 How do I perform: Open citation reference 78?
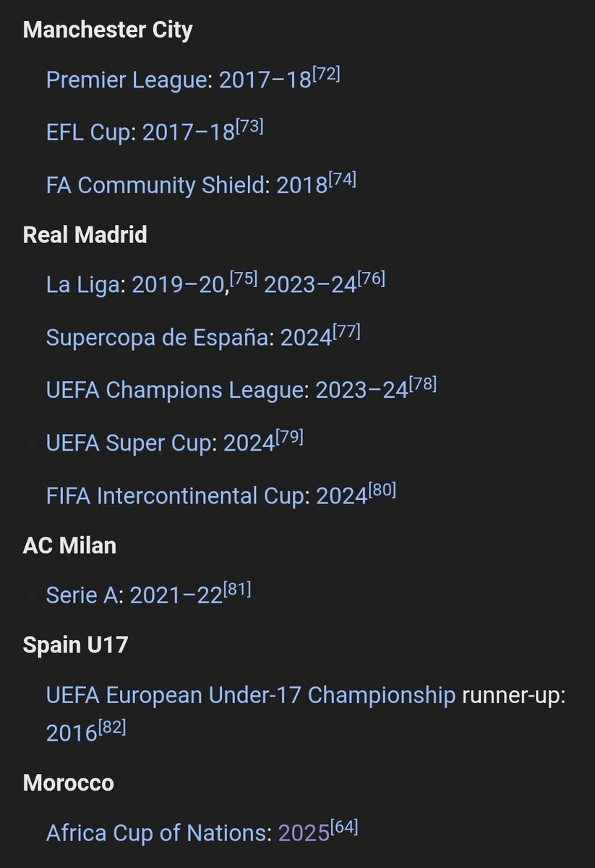pos(423,384)
